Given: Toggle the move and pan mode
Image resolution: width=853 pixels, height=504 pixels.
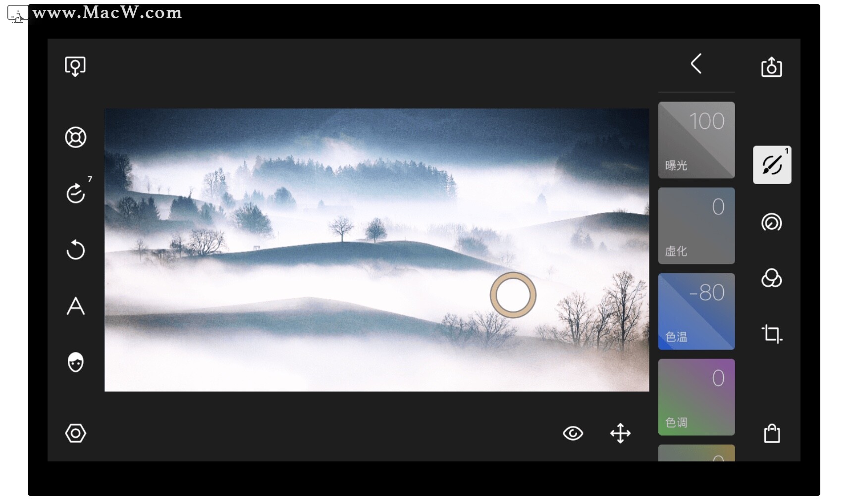Looking at the screenshot, I should click(x=620, y=433).
